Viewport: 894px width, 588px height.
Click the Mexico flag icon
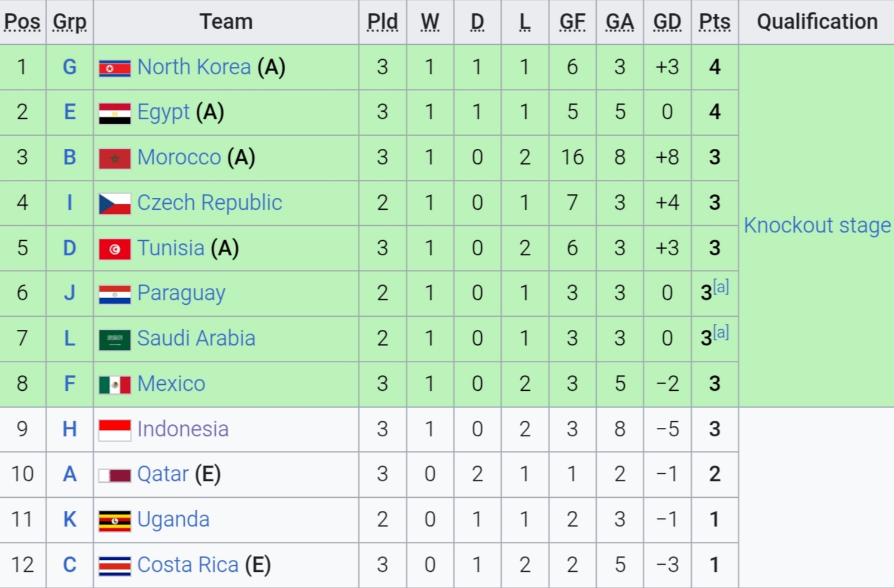(x=115, y=385)
